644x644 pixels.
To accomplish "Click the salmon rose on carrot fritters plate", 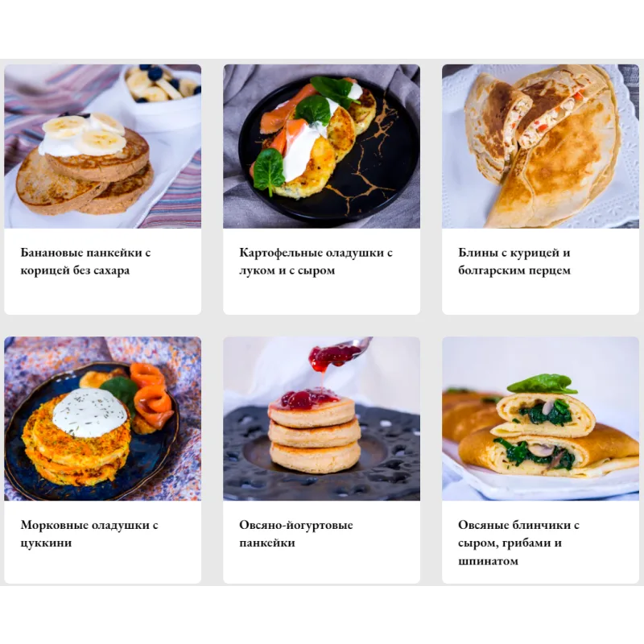I will (151, 393).
